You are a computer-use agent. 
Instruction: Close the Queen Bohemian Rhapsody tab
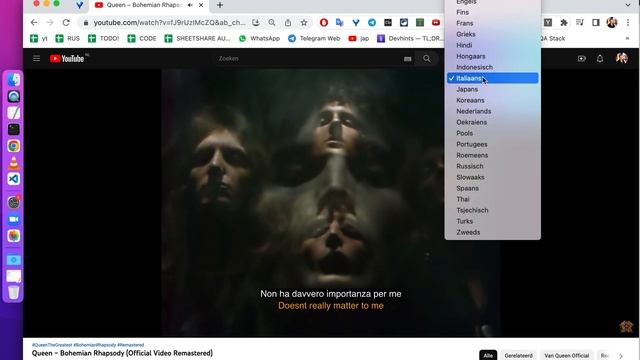coord(201,5)
